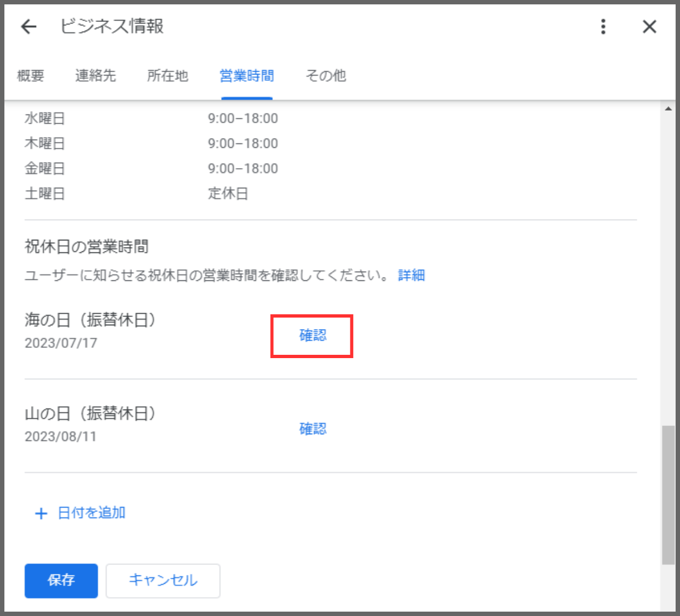Click the date 2023/07/17
The height and width of the screenshot is (616, 680).
(x=61, y=343)
